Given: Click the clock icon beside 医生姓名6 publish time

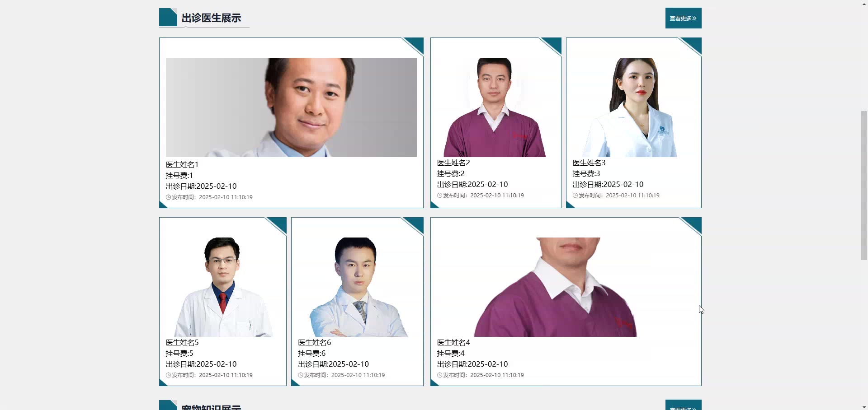Looking at the screenshot, I should click(x=300, y=375).
